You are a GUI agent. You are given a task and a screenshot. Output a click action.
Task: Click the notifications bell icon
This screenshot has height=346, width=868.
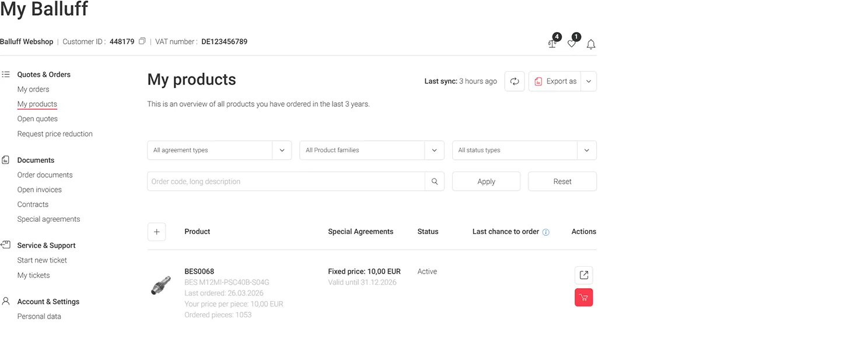591,44
